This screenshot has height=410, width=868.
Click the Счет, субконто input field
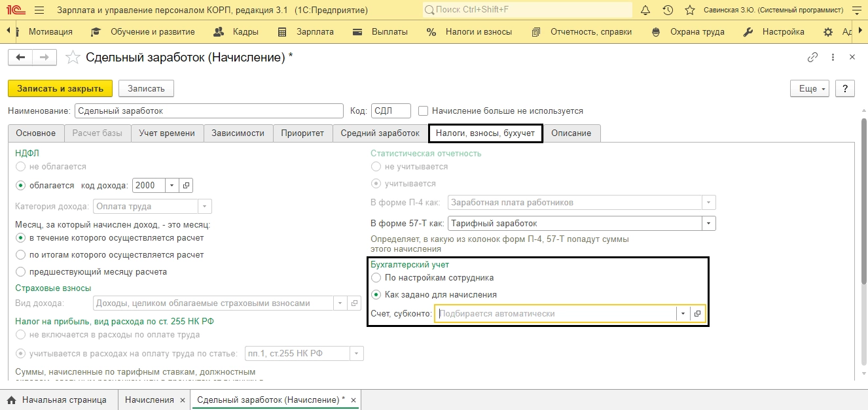tap(556, 314)
